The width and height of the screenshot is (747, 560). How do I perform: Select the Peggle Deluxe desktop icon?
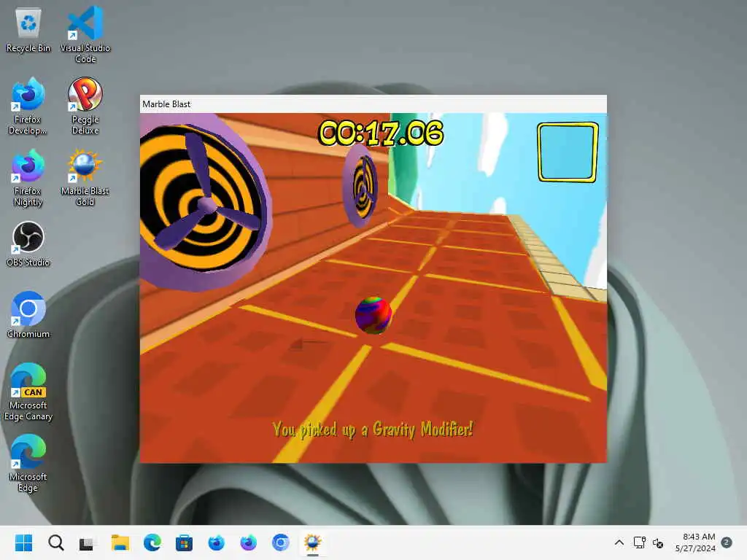(85, 106)
